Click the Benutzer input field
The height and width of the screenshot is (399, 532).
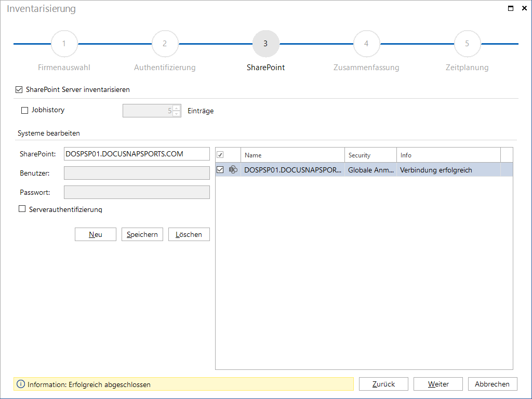(137, 173)
